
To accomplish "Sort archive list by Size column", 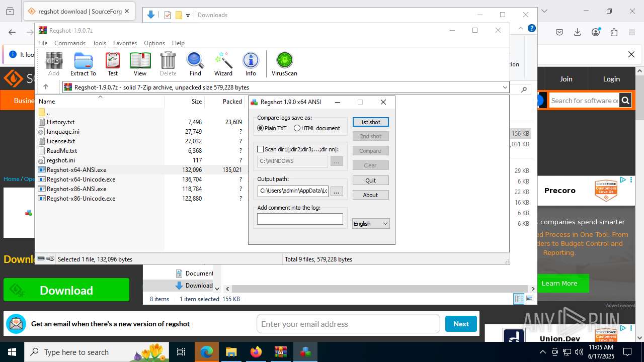I will click(x=185, y=102).
